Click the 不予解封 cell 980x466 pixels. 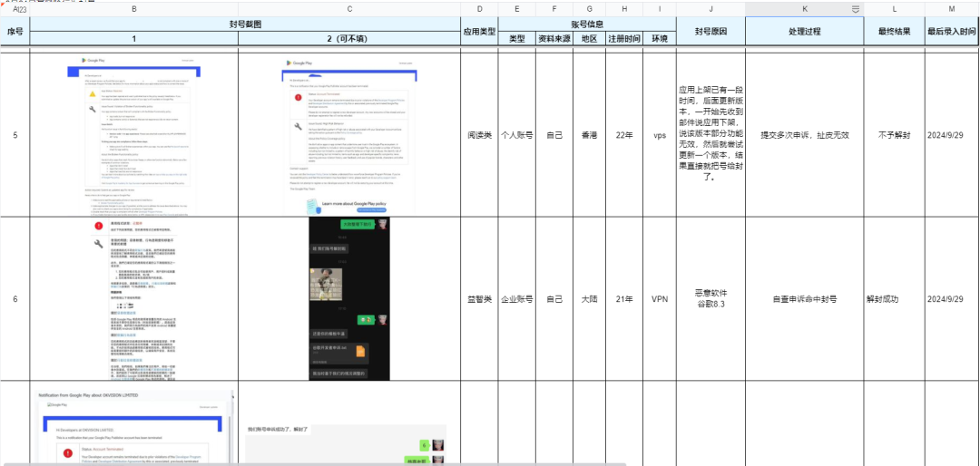tap(895, 135)
